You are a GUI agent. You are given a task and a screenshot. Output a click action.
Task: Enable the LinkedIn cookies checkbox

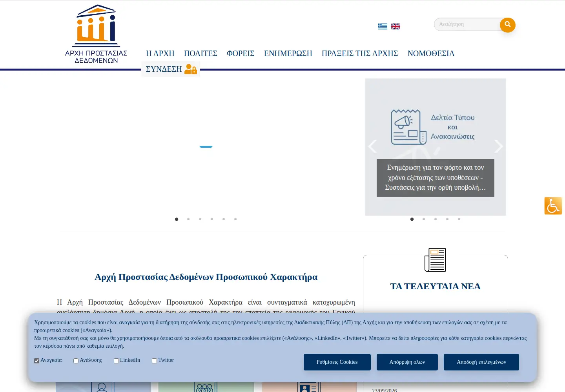coord(116,361)
